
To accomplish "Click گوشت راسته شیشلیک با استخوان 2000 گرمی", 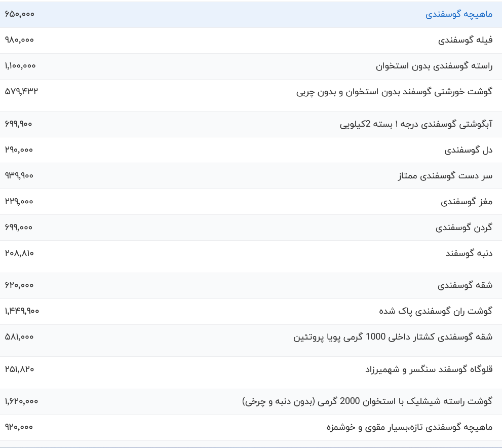I will click(405, 401).
